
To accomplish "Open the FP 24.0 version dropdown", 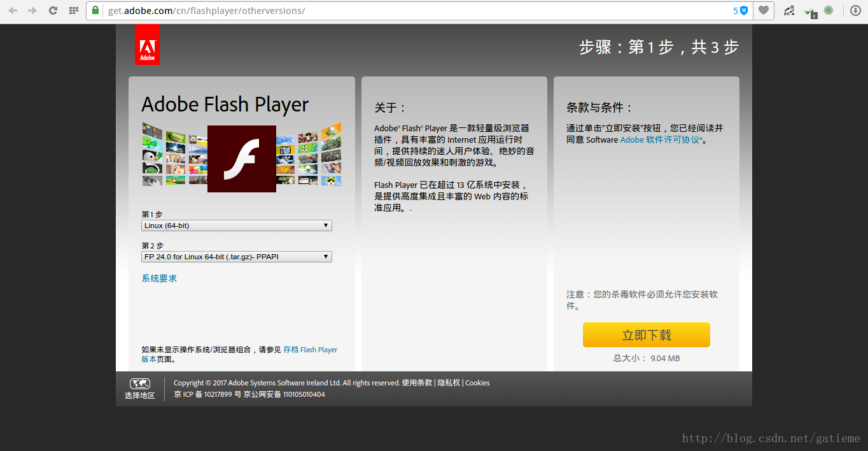I will pos(237,257).
